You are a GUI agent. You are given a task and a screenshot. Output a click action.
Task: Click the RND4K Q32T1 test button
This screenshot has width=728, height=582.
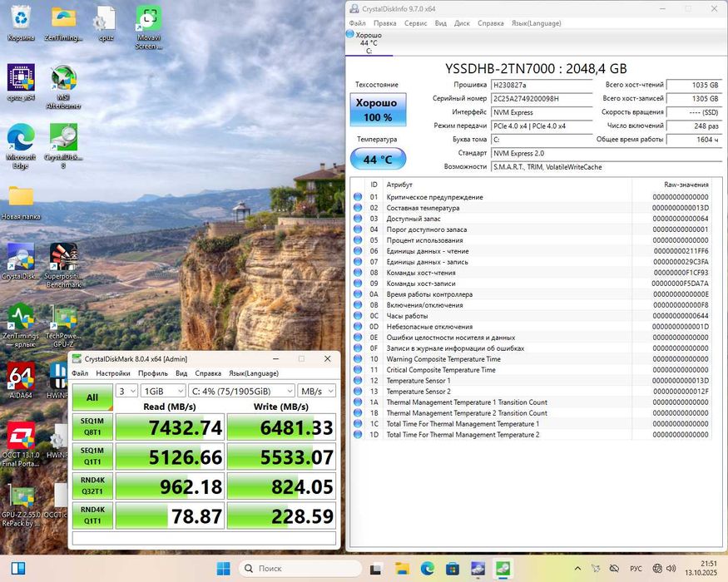[92, 486]
